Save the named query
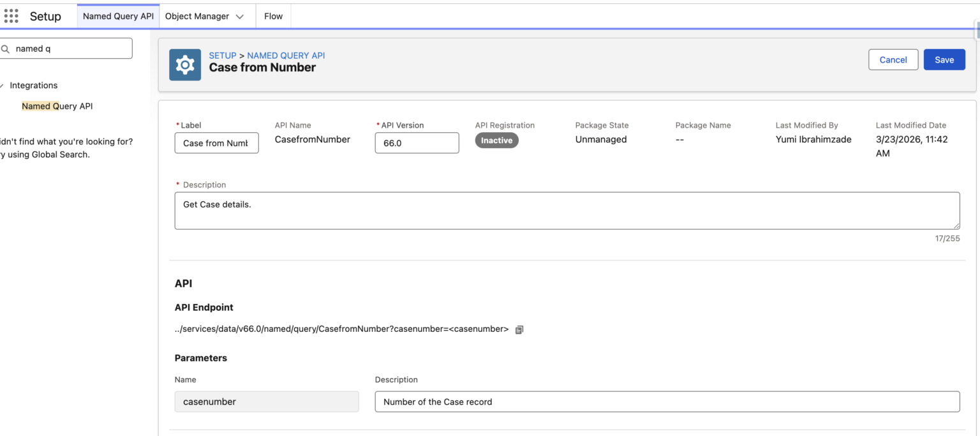The width and height of the screenshot is (980, 436). pos(944,59)
